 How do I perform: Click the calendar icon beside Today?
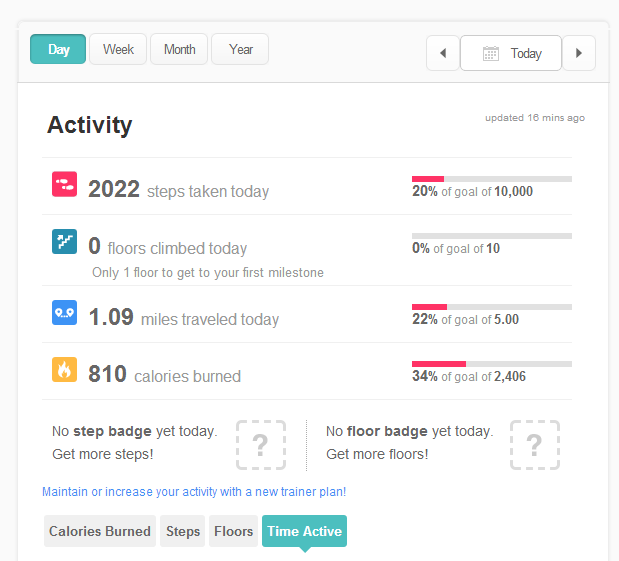pyautogui.click(x=491, y=53)
